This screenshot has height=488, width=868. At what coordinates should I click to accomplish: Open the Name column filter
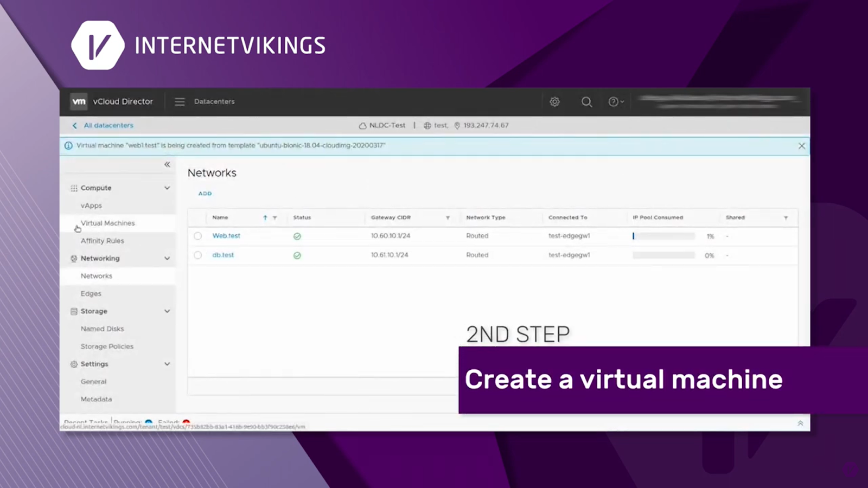pyautogui.click(x=275, y=218)
